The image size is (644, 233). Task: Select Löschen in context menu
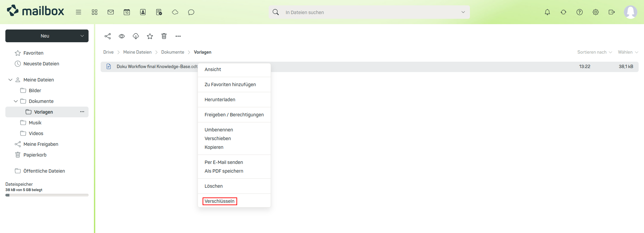click(x=234, y=186)
